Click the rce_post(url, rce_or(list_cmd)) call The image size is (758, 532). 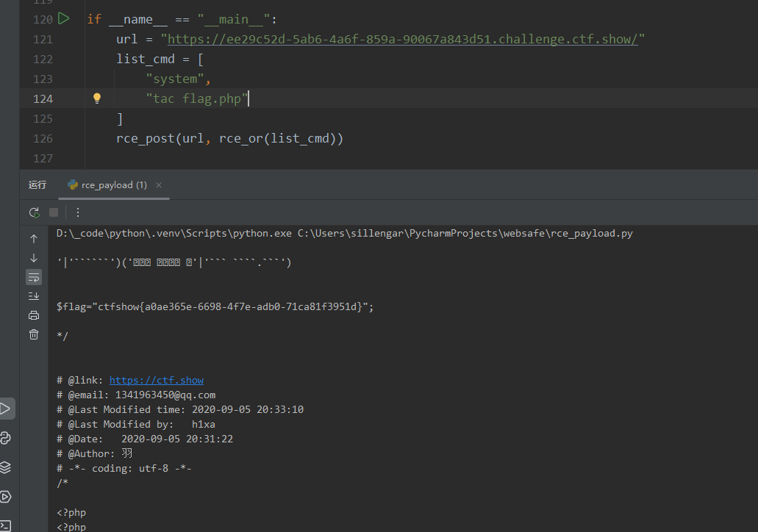pyautogui.click(x=229, y=139)
